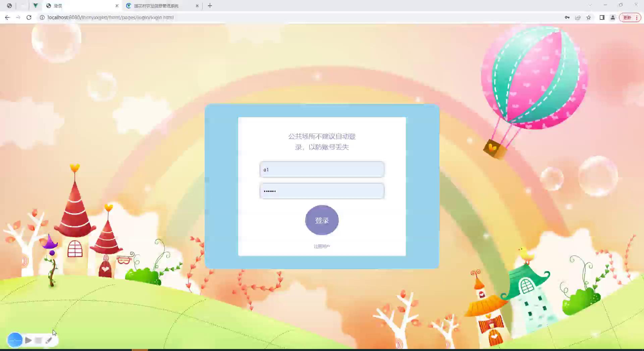Image resolution: width=644 pixels, height=351 pixels.
Task: Open the saved passwords key icon
Action: click(567, 17)
